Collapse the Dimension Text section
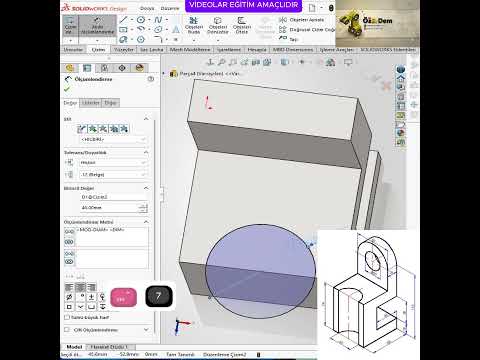Image resolution: width=480 pixels, height=360 pixels. point(146,222)
